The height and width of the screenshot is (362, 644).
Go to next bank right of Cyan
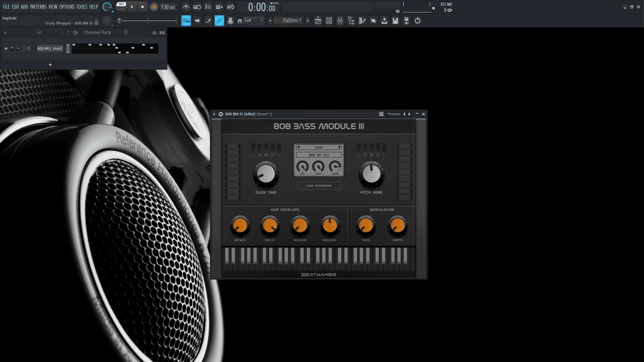pyautogui.click(x=339, y=147)
